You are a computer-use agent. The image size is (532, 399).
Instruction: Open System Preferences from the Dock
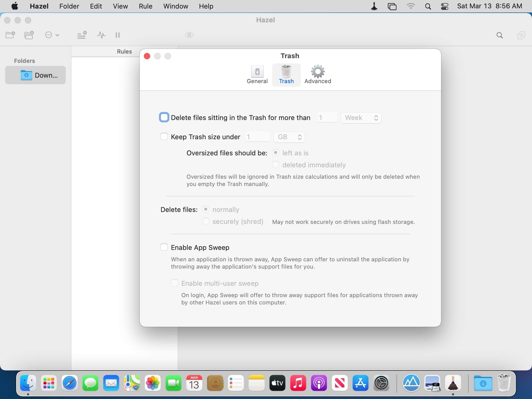(x=381, y=383)
